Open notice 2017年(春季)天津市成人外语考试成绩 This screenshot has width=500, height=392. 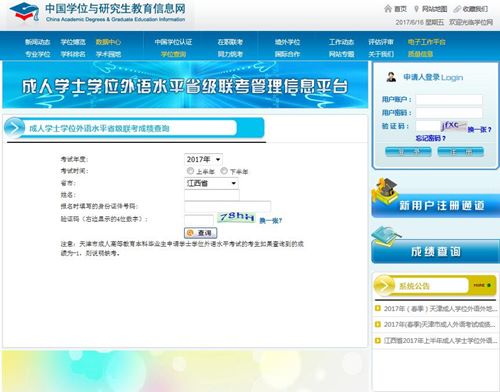439,324
